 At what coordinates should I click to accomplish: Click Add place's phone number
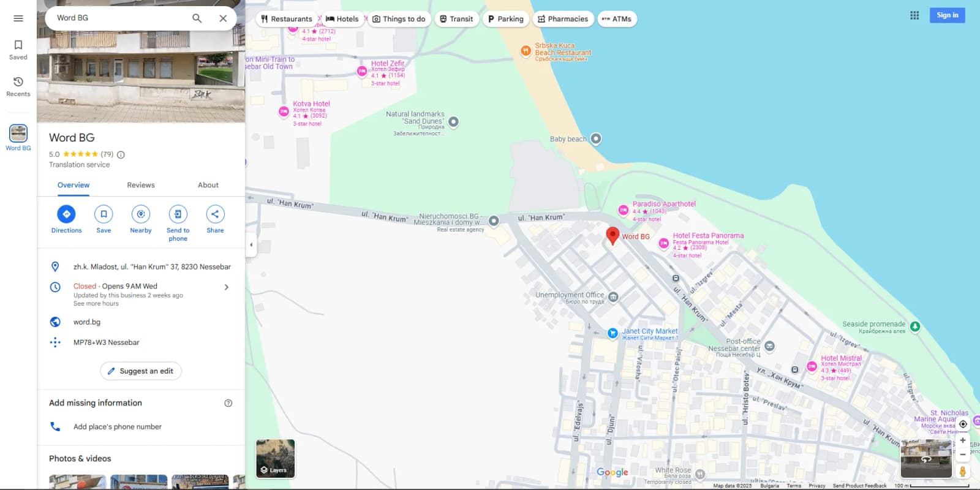coord(118,427)
